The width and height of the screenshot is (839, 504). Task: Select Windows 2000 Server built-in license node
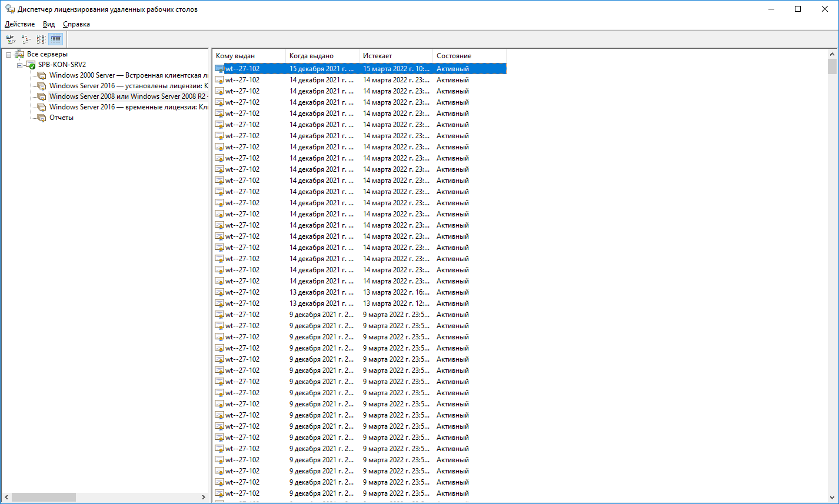(128, 75)
